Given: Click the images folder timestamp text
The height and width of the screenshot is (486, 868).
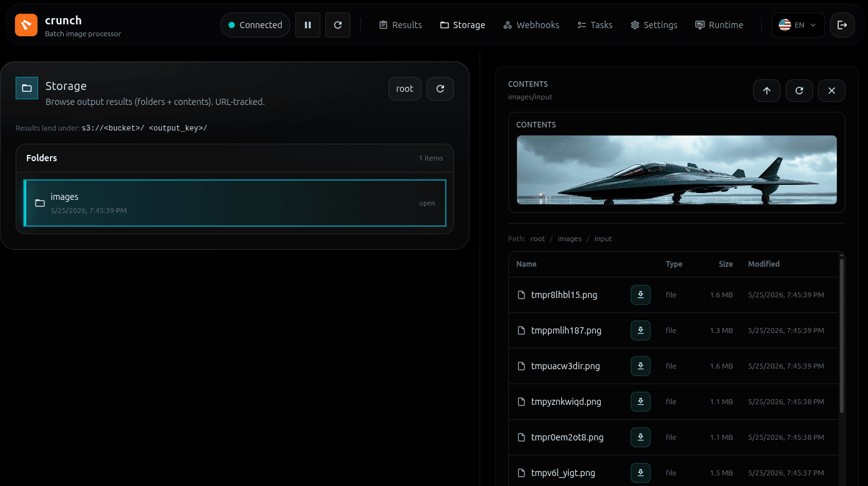Looking at the screenshot, I should click(89, 211).
